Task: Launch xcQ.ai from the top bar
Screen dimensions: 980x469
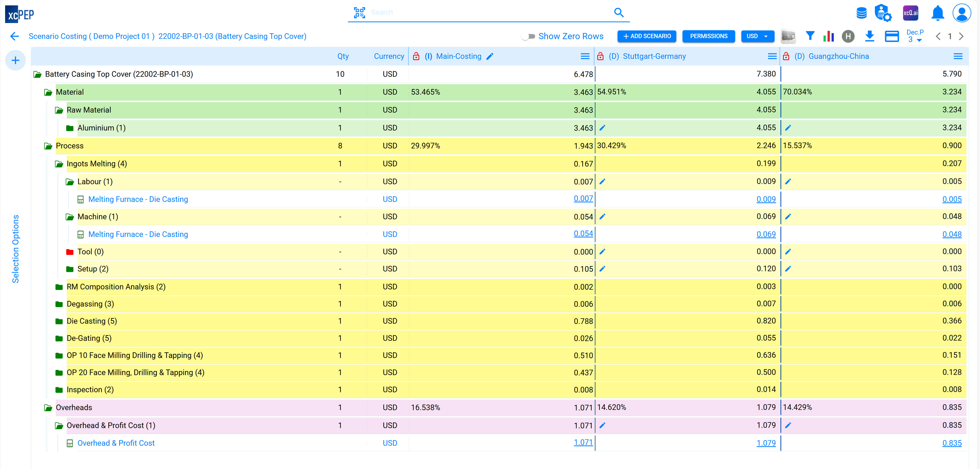Action: [911, 13]
